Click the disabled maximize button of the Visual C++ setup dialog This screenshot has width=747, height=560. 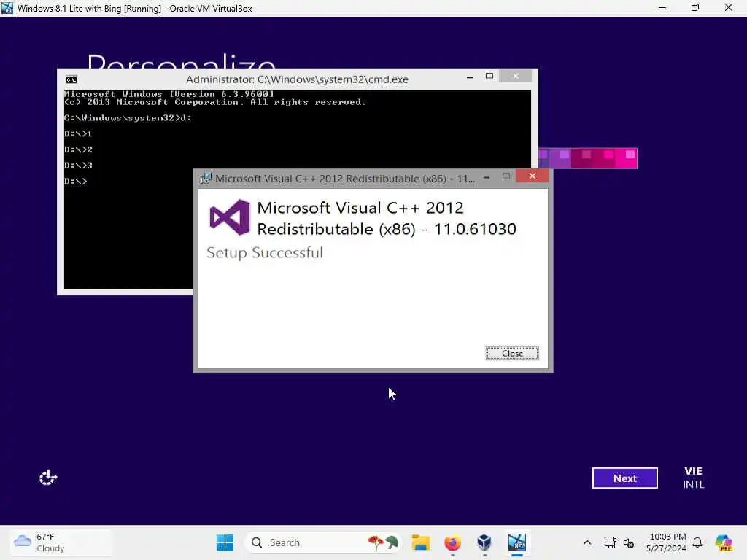[506, 176]
